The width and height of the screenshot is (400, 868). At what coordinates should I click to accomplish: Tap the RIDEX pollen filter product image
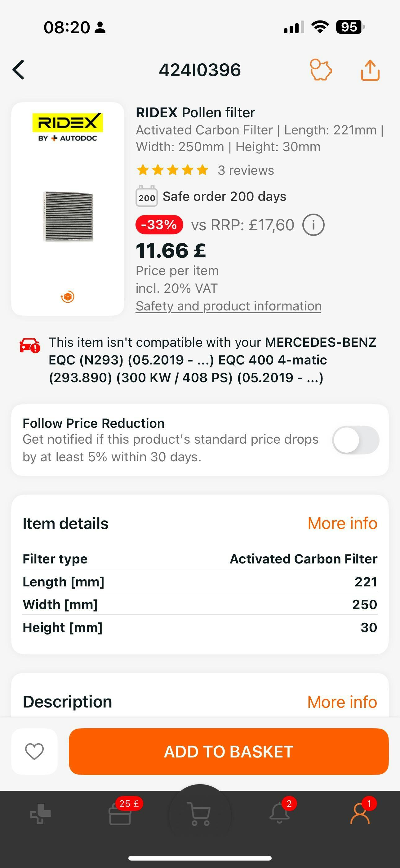pyautogui.click(x=68, y=216)
